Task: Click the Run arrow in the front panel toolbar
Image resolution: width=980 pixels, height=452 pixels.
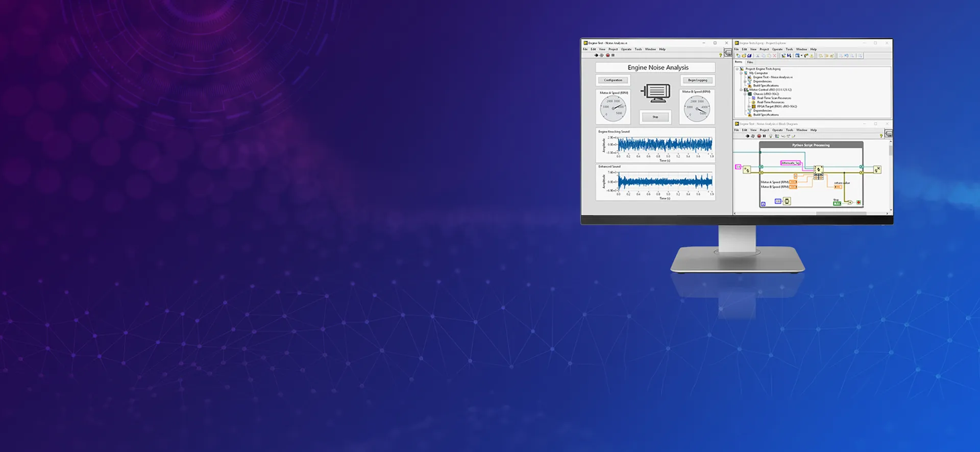Action: pyautogui.click(x=596, y=55)
